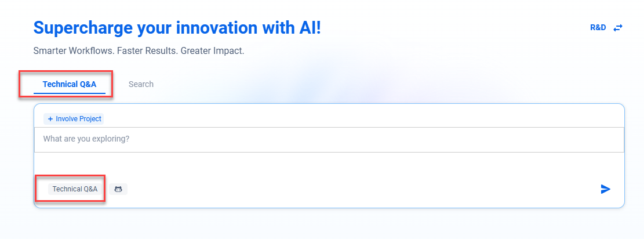Click the blank area below the question field
This screenshot has height=239, width=644.
[x=329, y=165]
